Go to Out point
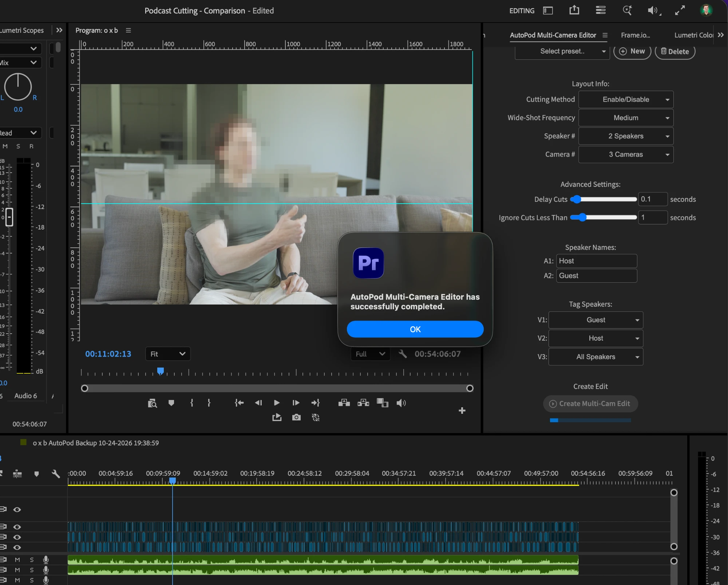Image resolution: width=728 pixels, height=585 pixels. 315,403
